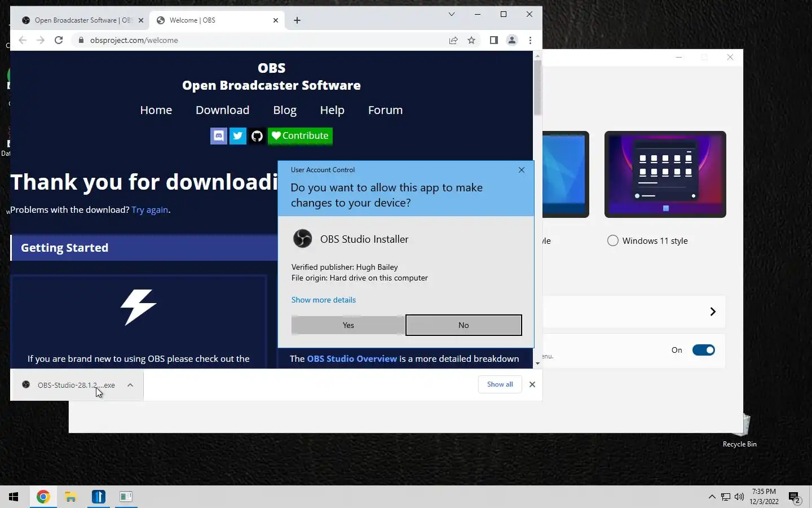Open the Forum navigation item
This screenshot has height=508, width=812.
coord(385,110)
